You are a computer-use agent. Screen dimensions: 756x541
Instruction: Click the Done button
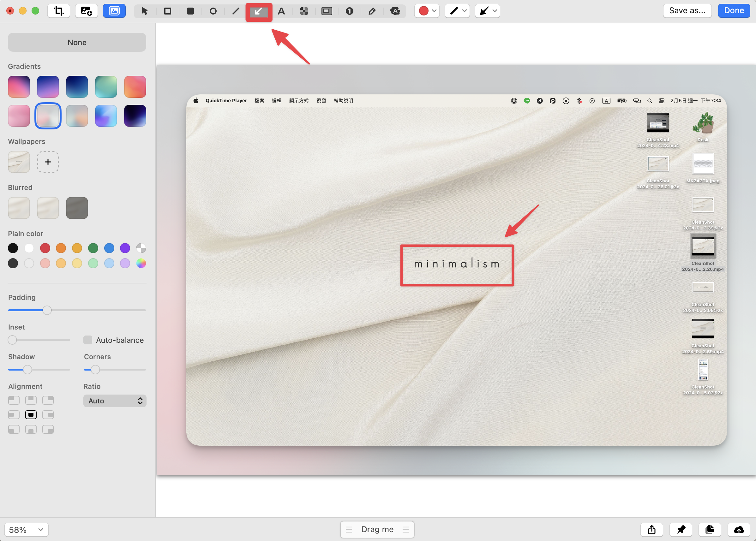pyautogui.click(x=734, y=11)
